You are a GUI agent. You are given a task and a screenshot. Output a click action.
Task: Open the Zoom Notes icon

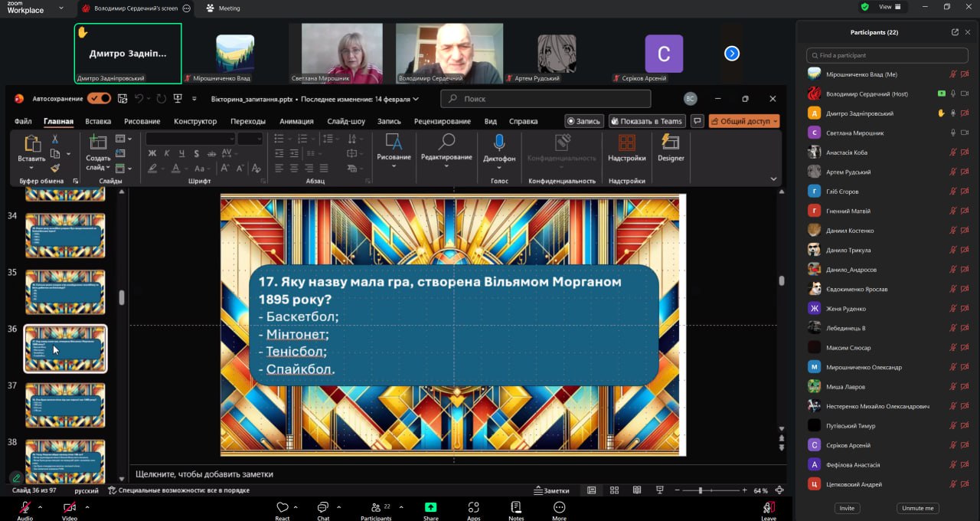point(516,507)
